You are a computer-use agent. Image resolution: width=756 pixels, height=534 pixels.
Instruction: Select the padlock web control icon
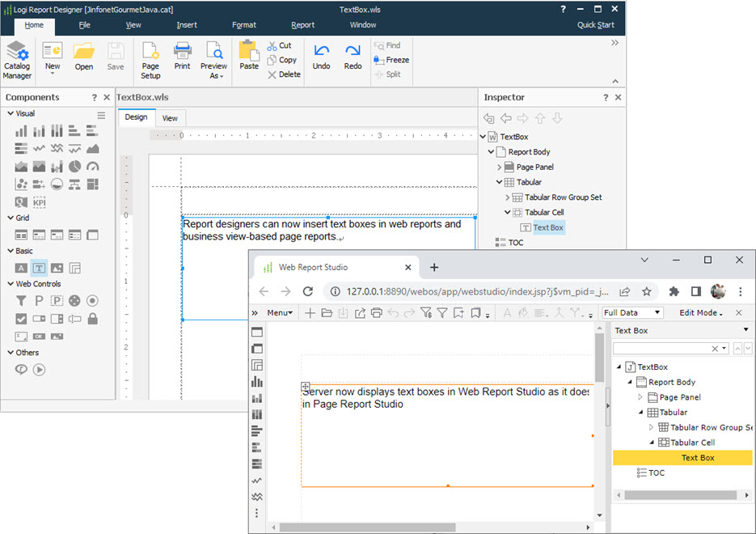point(92,318)
